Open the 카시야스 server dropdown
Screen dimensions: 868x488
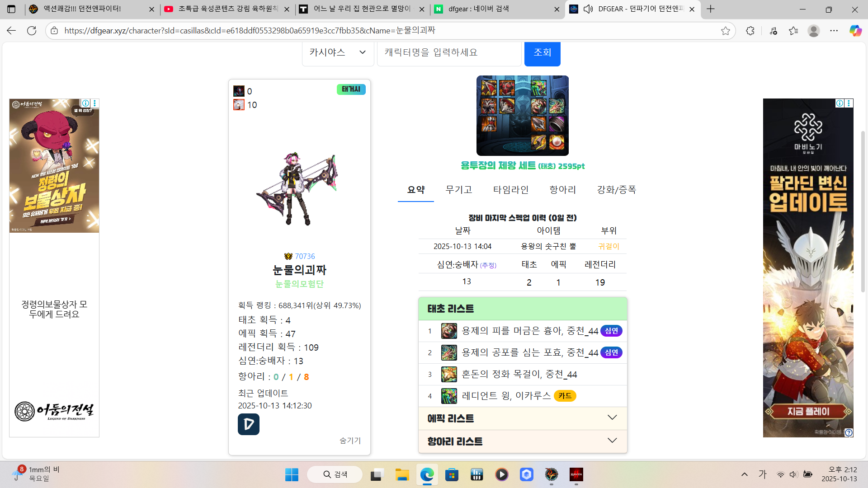[338, 52]
